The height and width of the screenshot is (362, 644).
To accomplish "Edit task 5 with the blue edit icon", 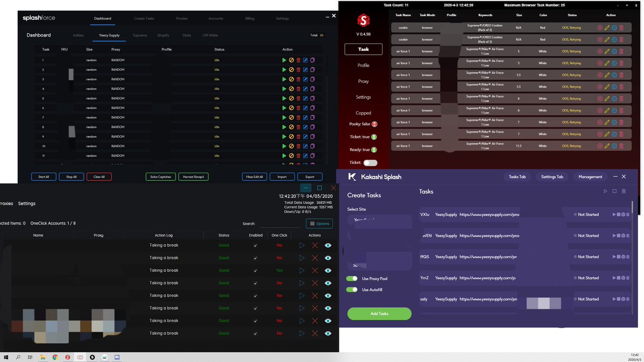I will point(305,98).
